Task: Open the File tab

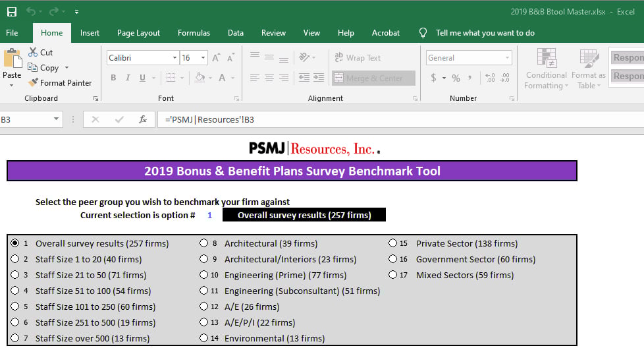Action: (x=12, y=33)
